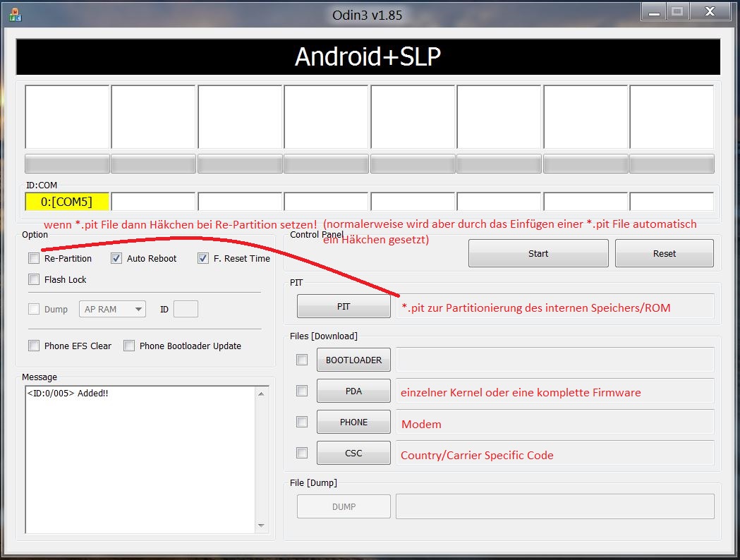Click the Message log scroll down arrow
Image resolution: width=740 pixels, height=560 pixels.
point(262,525)
